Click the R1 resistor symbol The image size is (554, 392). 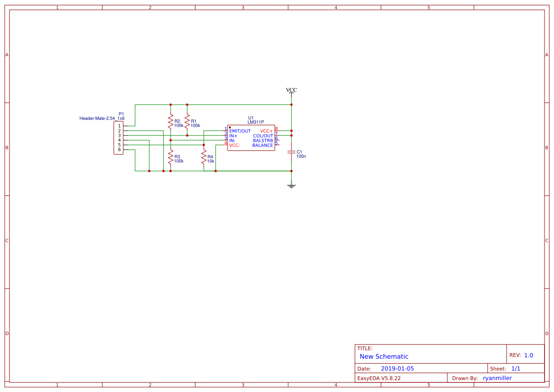187,120
